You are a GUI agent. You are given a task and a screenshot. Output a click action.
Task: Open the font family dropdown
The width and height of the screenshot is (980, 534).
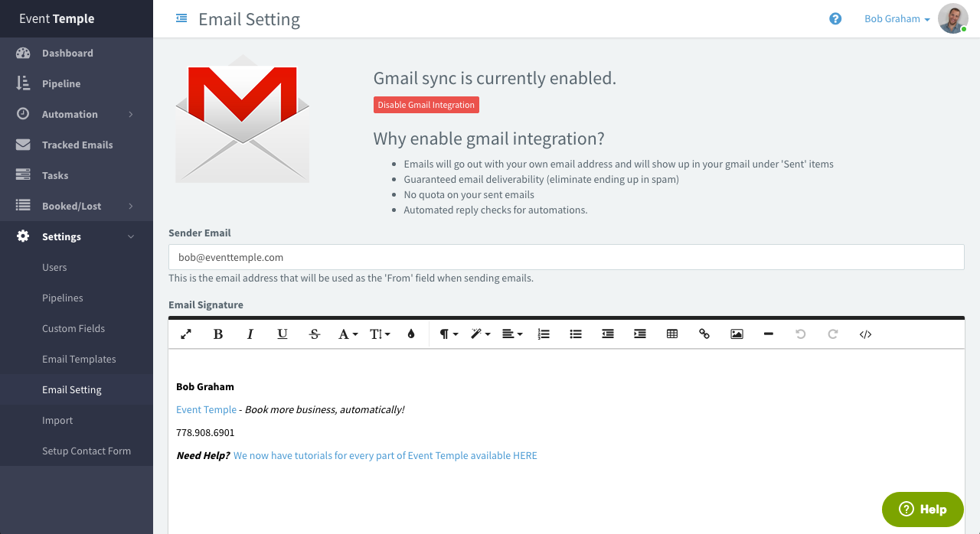[348, 334]
